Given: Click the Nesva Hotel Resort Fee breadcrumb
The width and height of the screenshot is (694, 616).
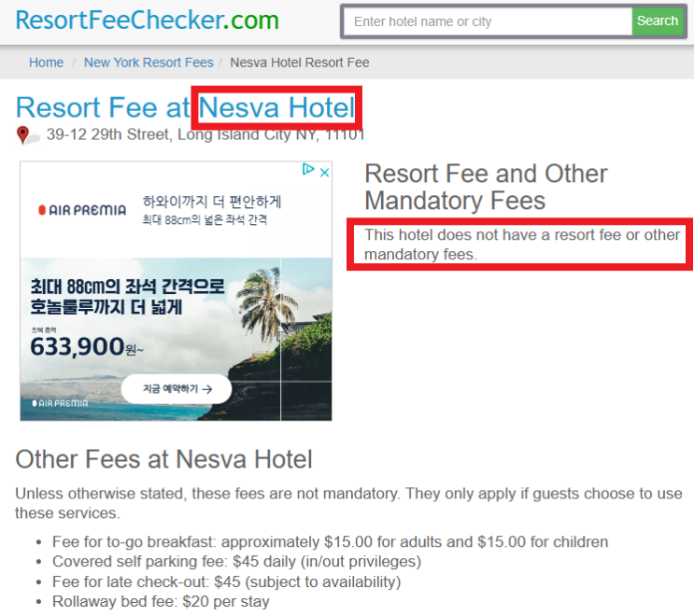Looking at the screenshot, I should point(300,63).
